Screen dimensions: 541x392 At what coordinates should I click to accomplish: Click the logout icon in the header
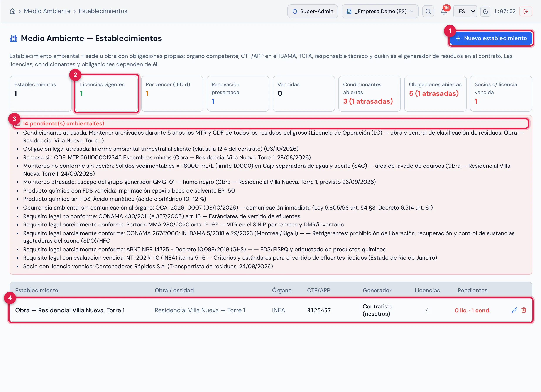526,11
